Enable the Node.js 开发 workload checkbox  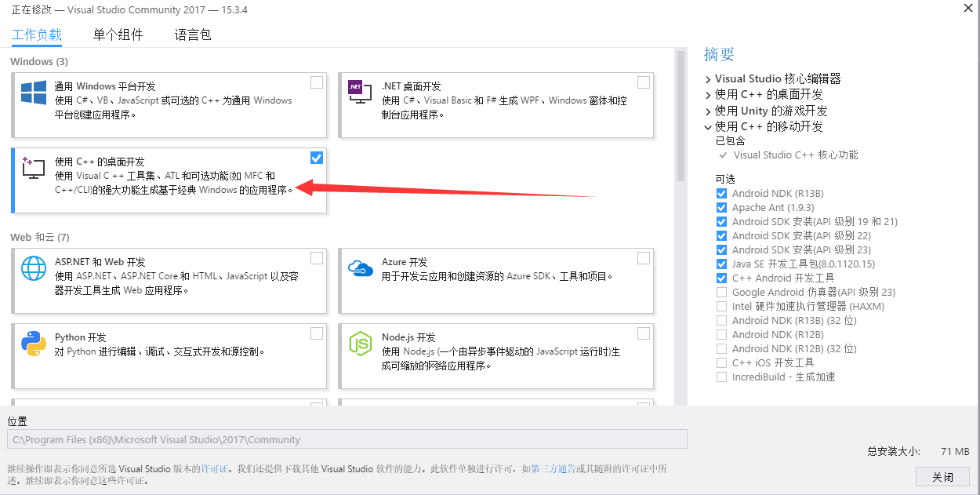coord(644,333)
